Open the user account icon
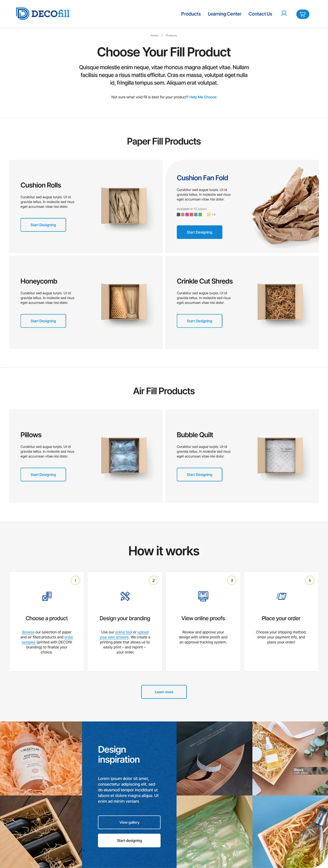The height and width of the screenshot is (868, 328). (x=284, y=14)
